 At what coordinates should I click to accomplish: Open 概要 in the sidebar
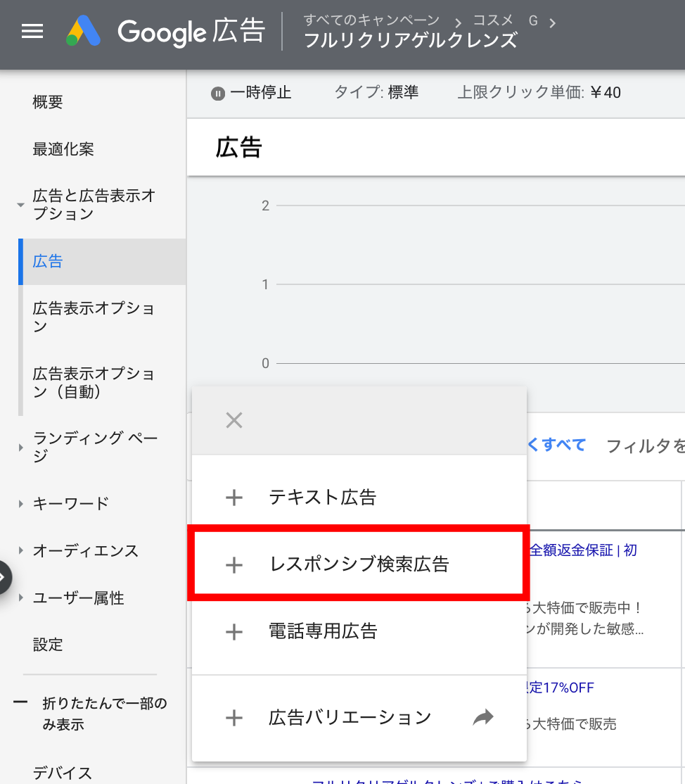click(48, 102)
